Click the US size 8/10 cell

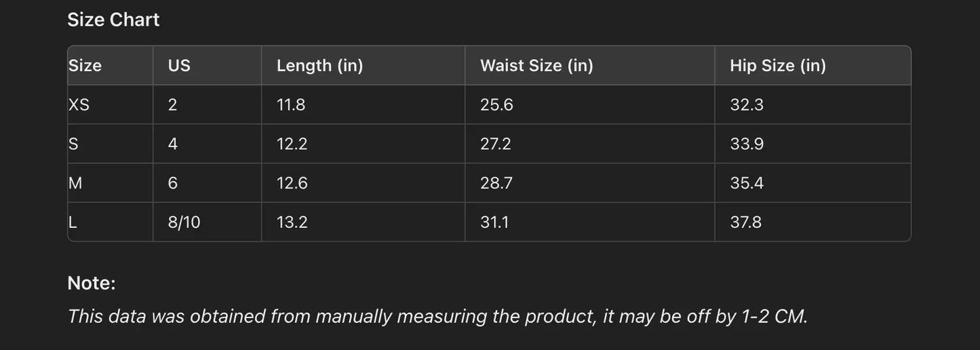click(184, 222)
